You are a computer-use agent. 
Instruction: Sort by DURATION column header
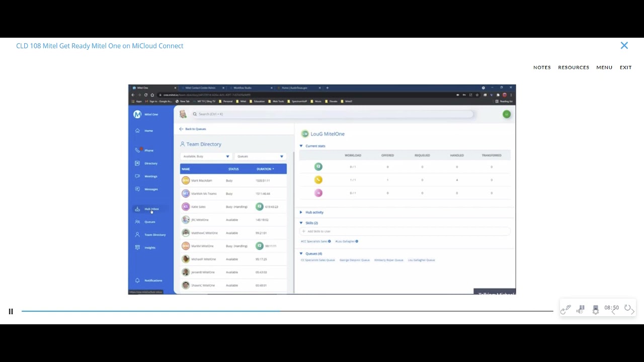coord(265,169)
